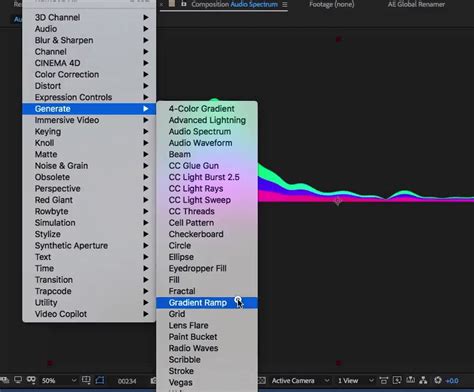
Task: Select the 4-Color Gradient effect
Action: pyautogui.click(x=207, y=109)
